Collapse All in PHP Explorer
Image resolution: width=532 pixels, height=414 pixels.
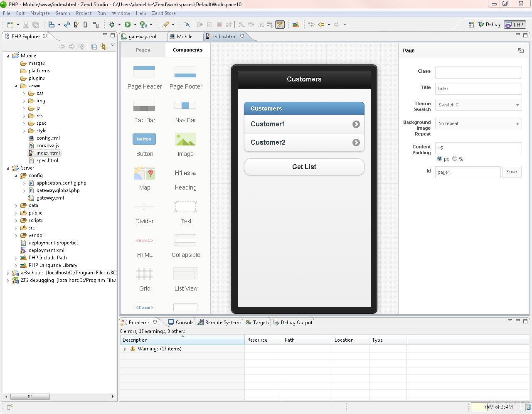click(x=94, y=47)
